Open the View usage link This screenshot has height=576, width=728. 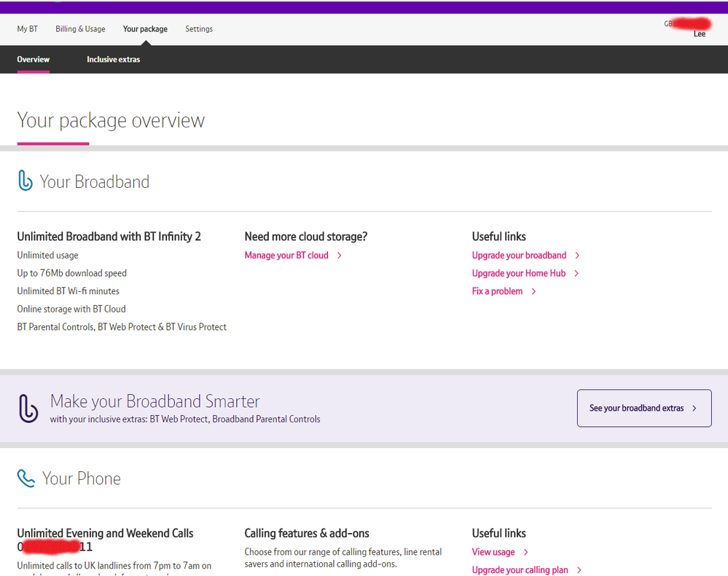point(493,552)
